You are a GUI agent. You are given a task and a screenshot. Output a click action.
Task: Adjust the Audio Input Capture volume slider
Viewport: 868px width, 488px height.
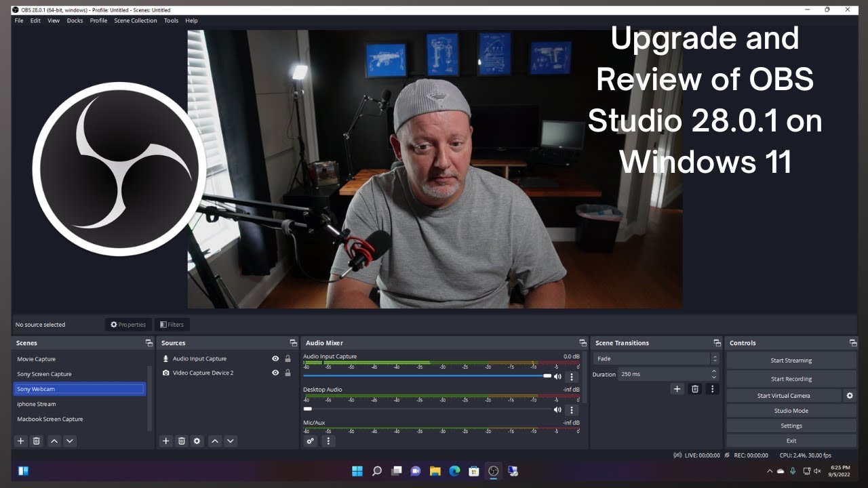click(427, 375)
